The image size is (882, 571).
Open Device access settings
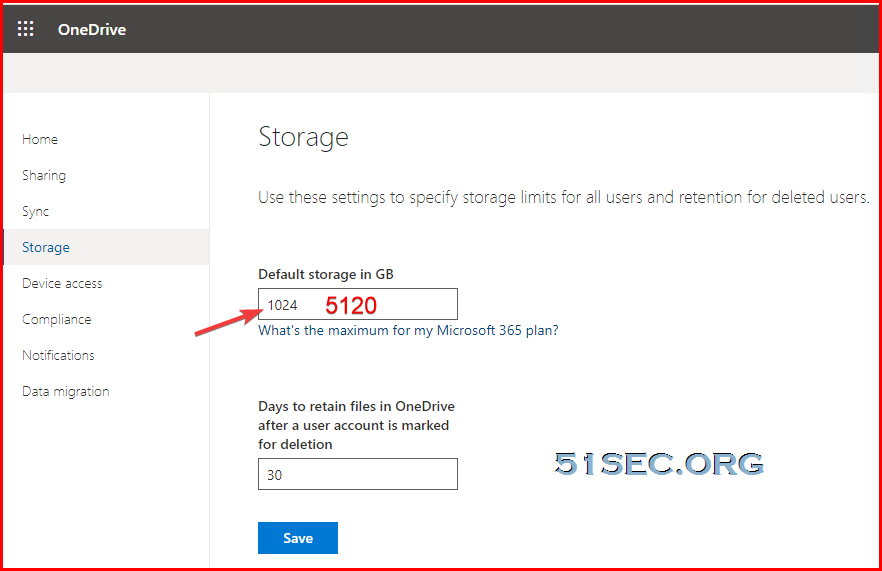click(62, 283)
